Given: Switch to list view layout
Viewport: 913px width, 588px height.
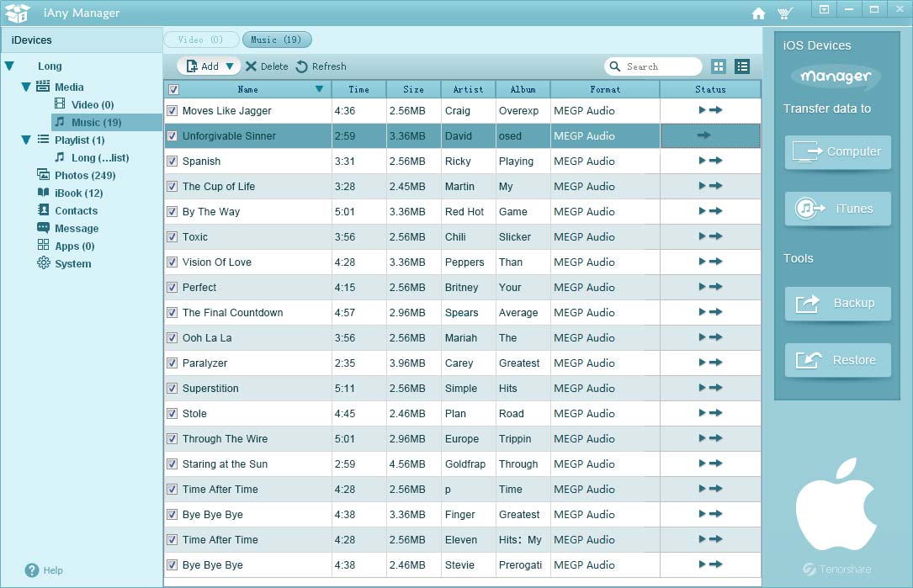Looking at the screenshot, I should click(x=742, y=66).
